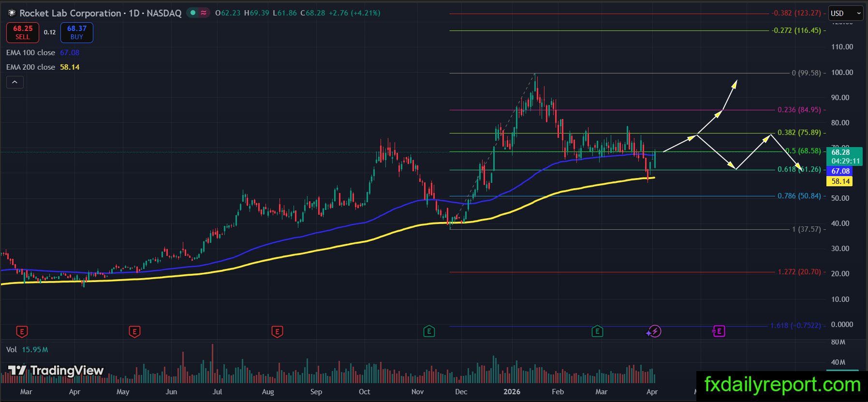Click the Oct label on the time axis
Screen dimensions: 868x402
click(x=364, y=392)
